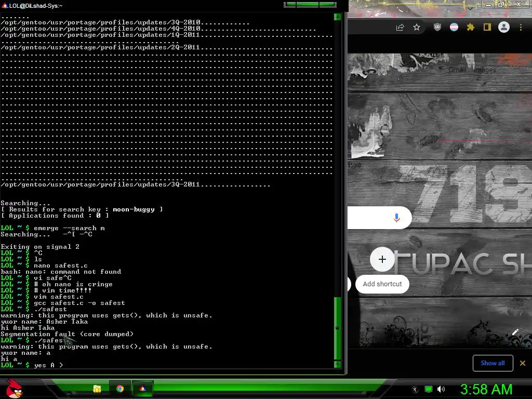Viewport: 532px width, 399px height.
Task: Expand the Chrome tab search chevron
Action: coord(470,7)
